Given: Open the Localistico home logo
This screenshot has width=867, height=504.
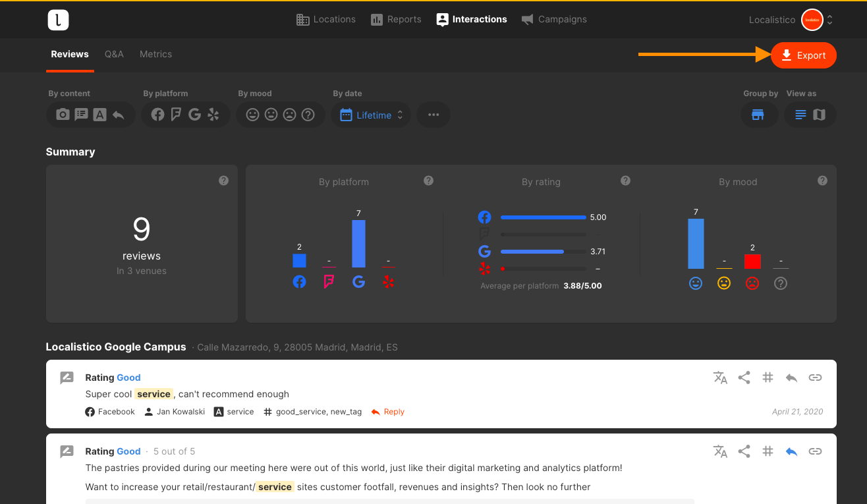Looking at the screenshot, I should [59, 20].
